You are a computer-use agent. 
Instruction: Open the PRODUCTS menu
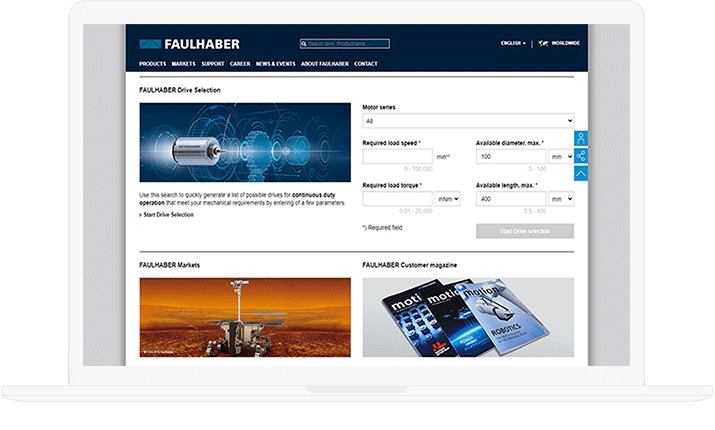(152, 64)
